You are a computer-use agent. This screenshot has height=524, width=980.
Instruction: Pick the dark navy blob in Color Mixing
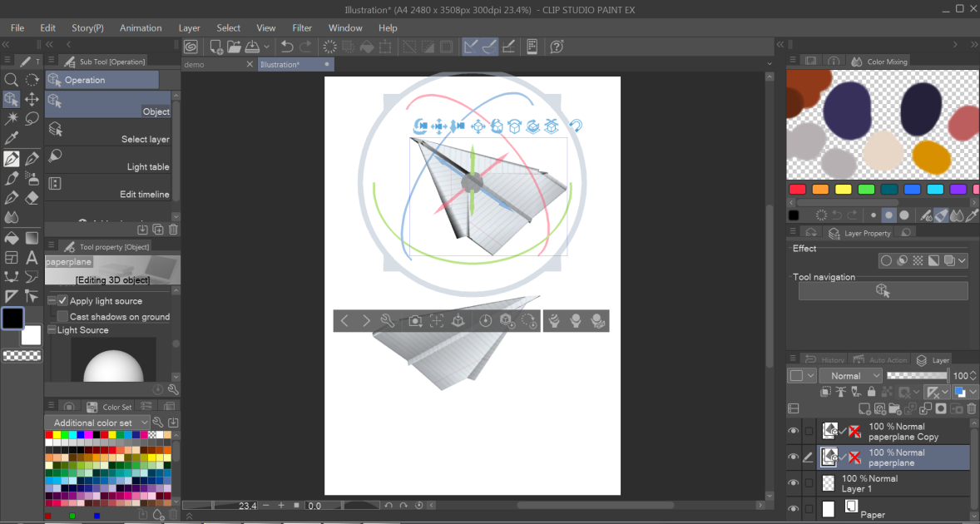[921, 109]
